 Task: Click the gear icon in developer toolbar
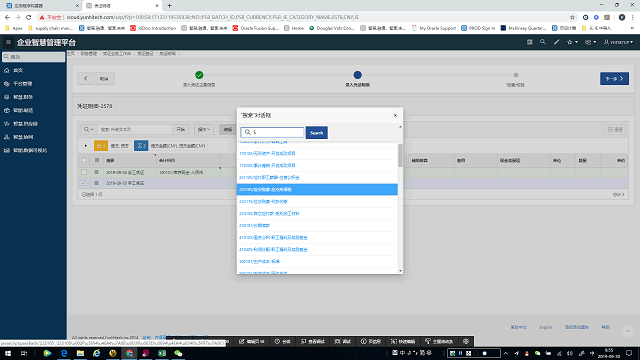tap(466, 341)
